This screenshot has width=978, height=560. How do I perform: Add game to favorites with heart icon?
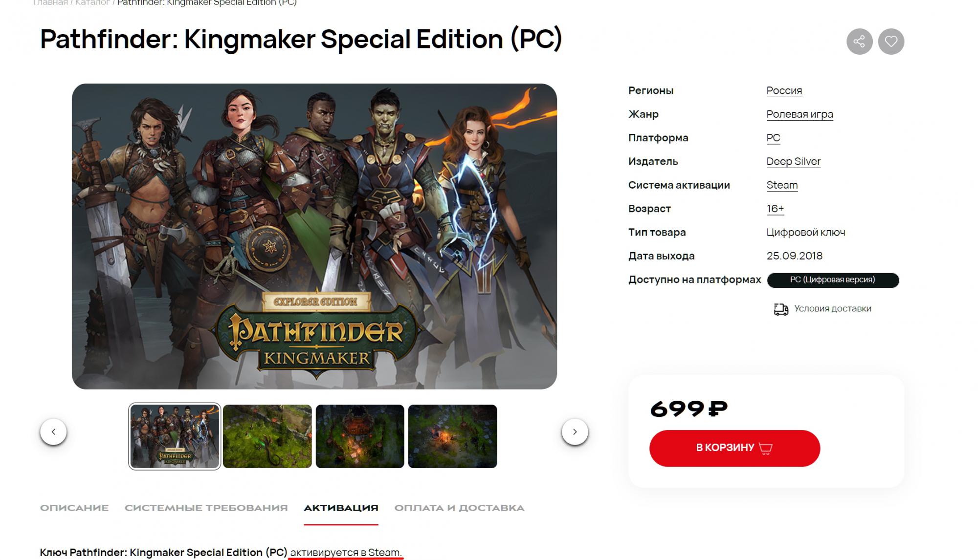891,42
